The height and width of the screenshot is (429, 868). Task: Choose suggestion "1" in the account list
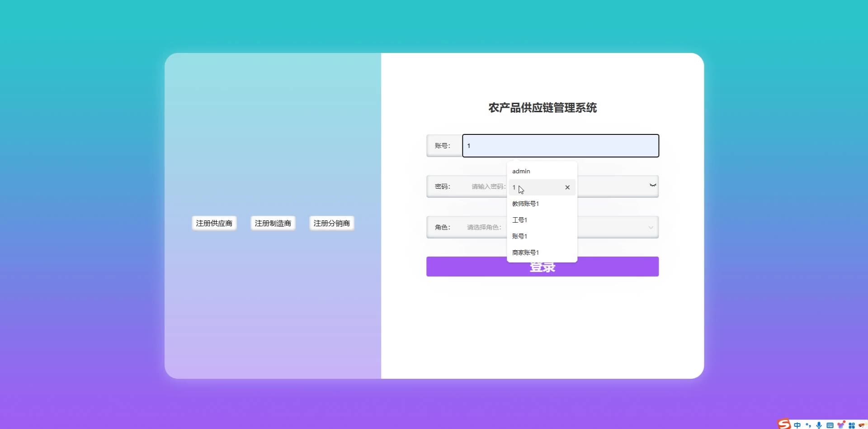coord(542,187)
